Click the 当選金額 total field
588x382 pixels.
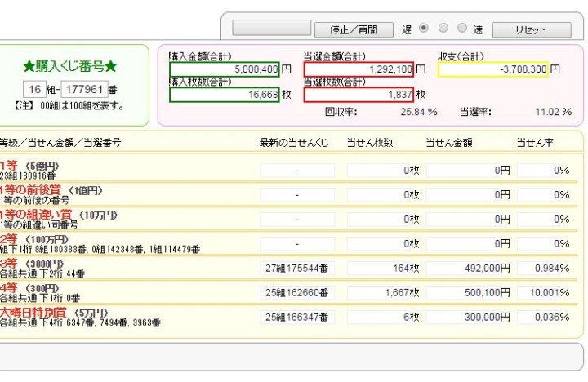[359, 69]
